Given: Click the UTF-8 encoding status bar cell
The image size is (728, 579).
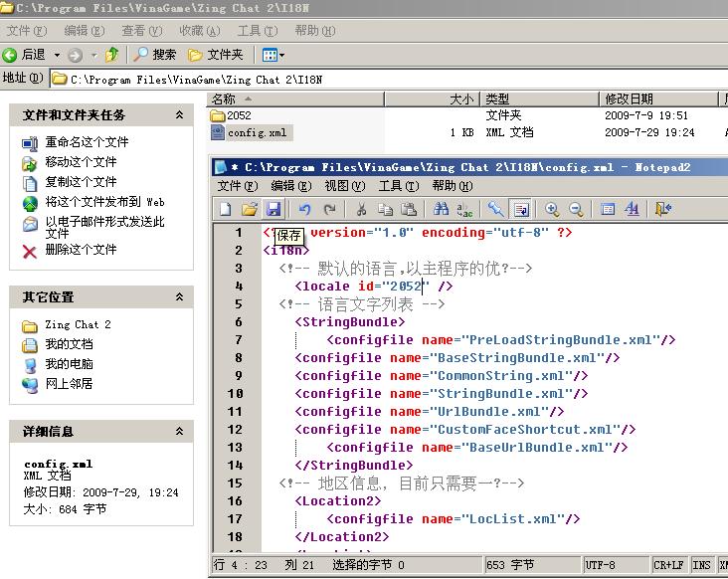Looking at the screenshot, I should 616,565.
